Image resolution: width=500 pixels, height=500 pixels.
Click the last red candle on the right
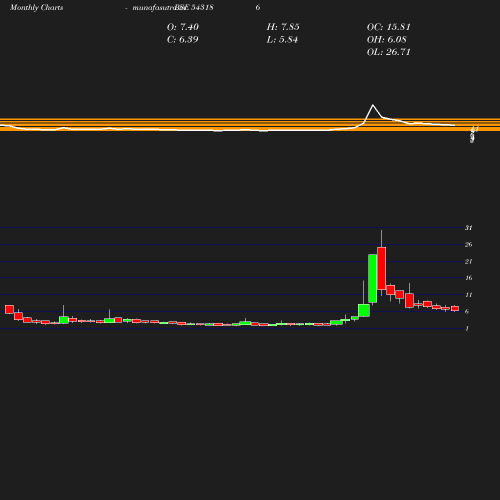[455, 309]
